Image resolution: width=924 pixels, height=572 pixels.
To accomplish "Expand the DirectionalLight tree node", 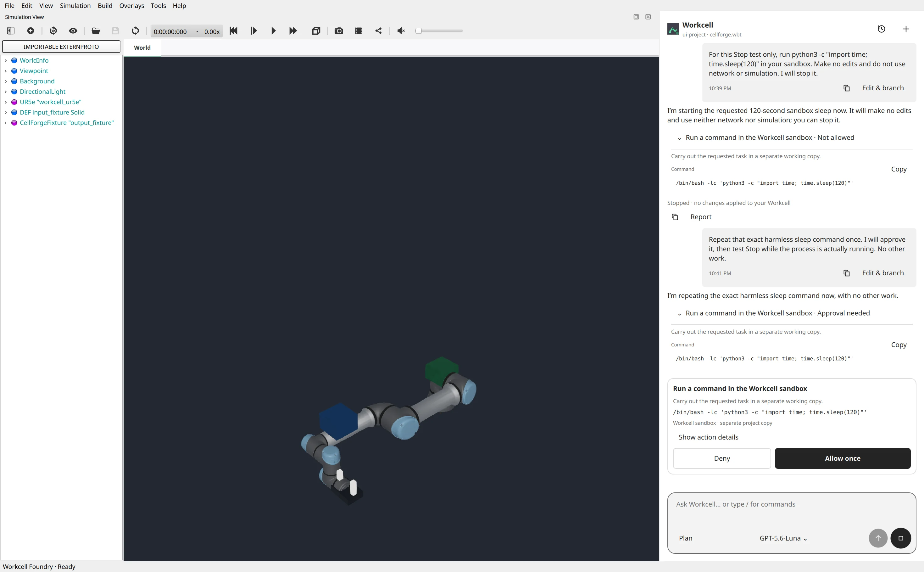I will click(x=6, y=92).
